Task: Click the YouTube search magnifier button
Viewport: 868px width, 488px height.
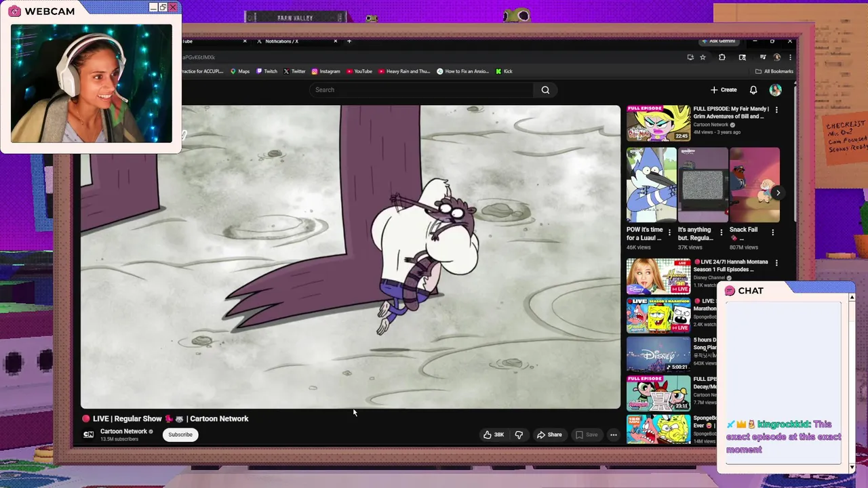Action: click(545, 89)
